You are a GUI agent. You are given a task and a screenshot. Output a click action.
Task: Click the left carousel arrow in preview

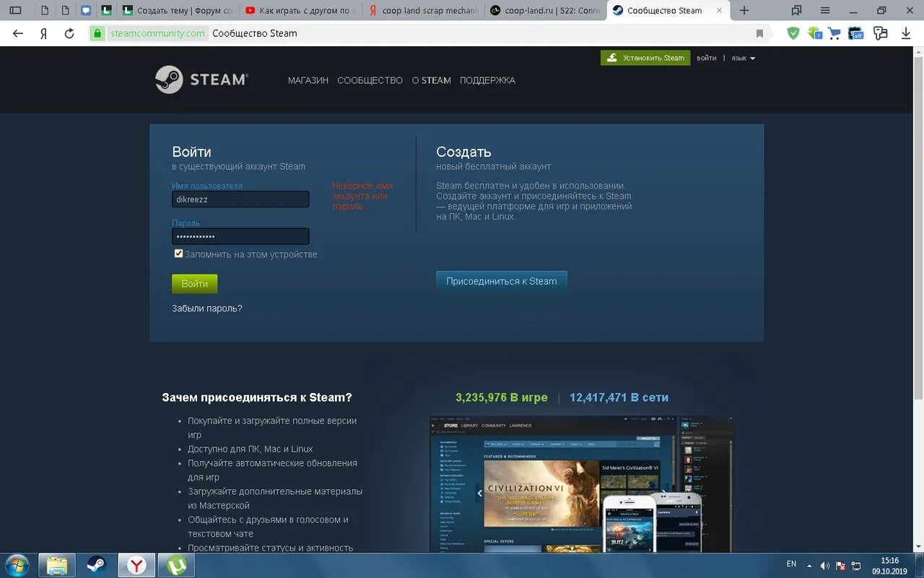pyautogui.click(x=479, y=493)
